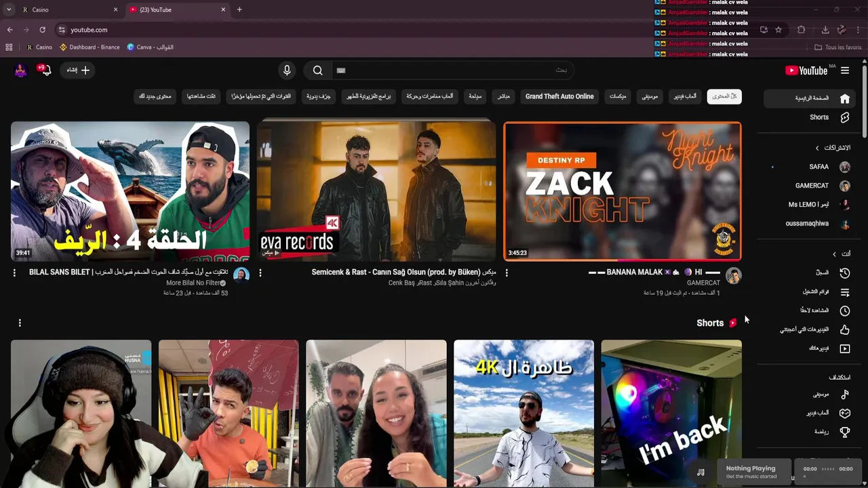The image size is (868, 488).
Task: Reload the page in Chrome
Action: [x=42, y=30]
